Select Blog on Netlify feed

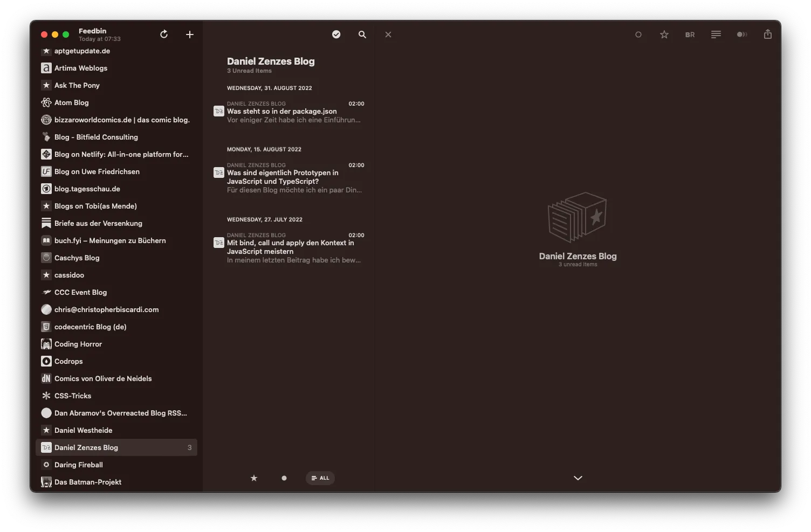(x=116, y=154)
